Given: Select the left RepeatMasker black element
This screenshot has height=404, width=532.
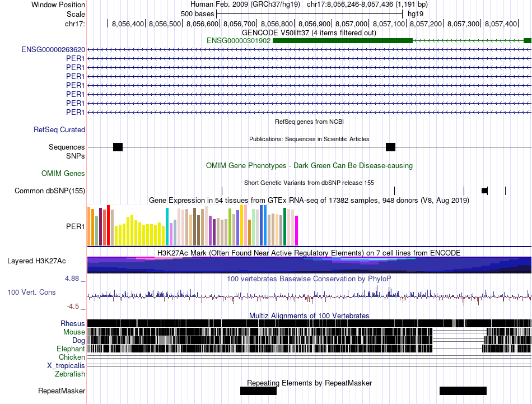Looking at the screenshot, I should click(258, 391).
